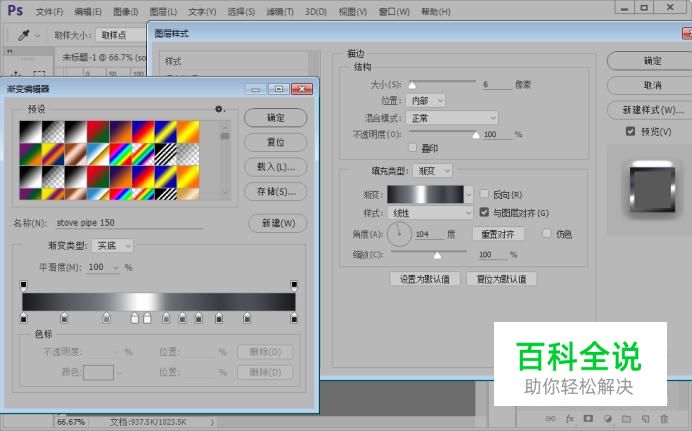Click the angle input field showing 104

pos(429,234)
